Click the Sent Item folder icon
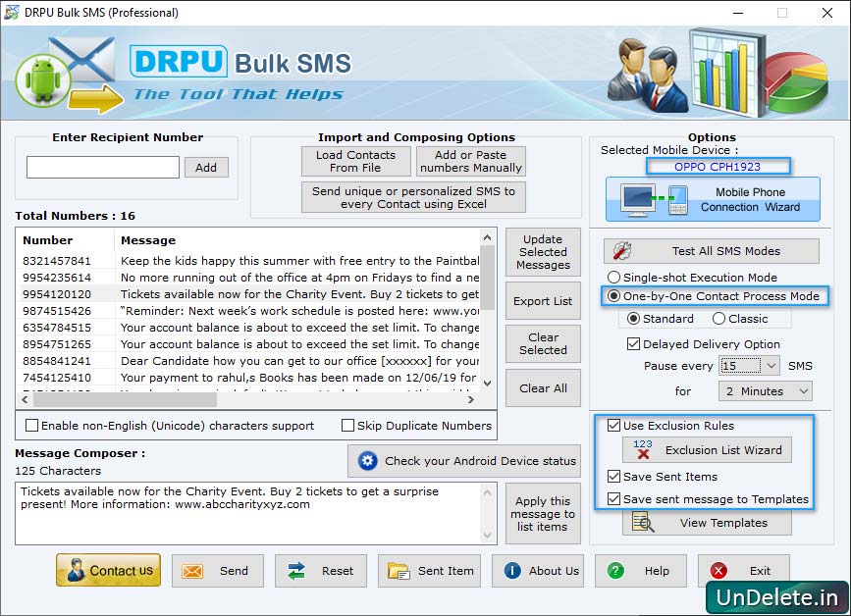This screenshot has width=851, height=616. coord(399,572)
